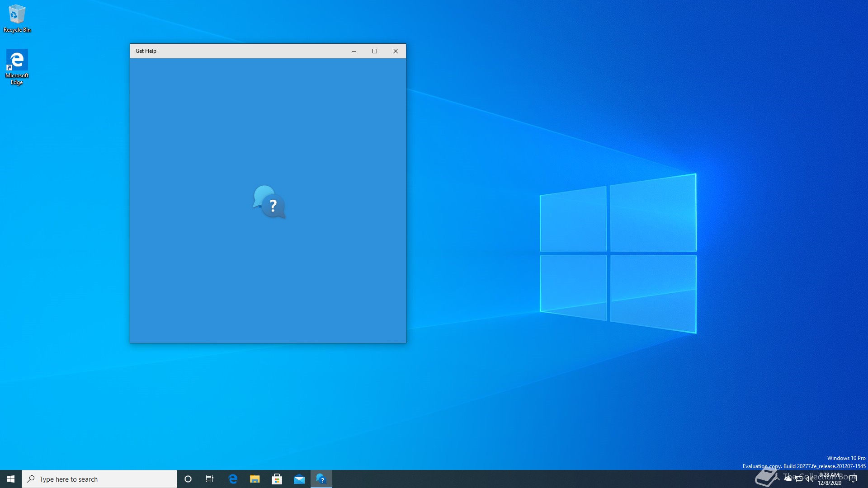Open the Action Center notifications icon
868x488 pixels.
(853, 479)
